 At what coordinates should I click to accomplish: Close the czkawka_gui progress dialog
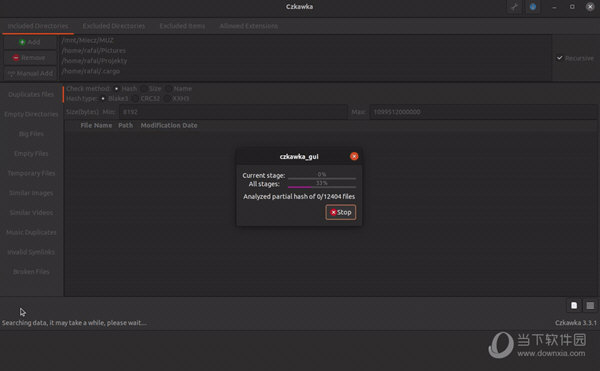pos(354,156)
